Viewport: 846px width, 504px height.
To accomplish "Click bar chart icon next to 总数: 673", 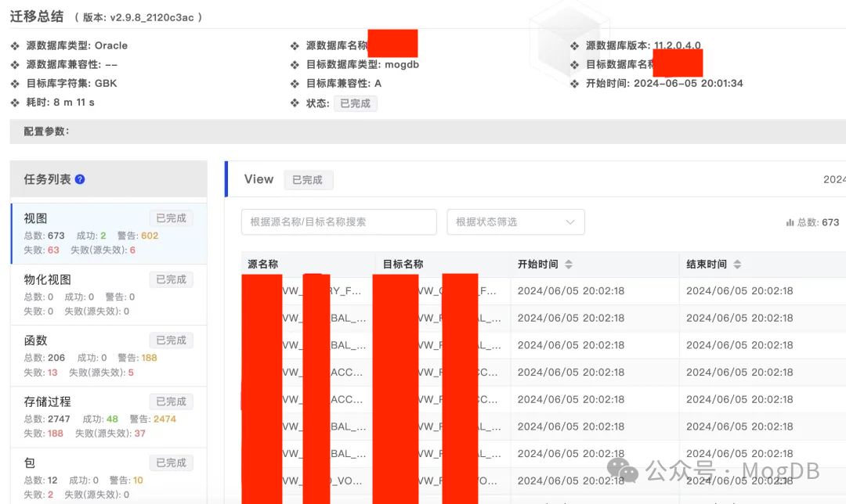I will point(790,223).
